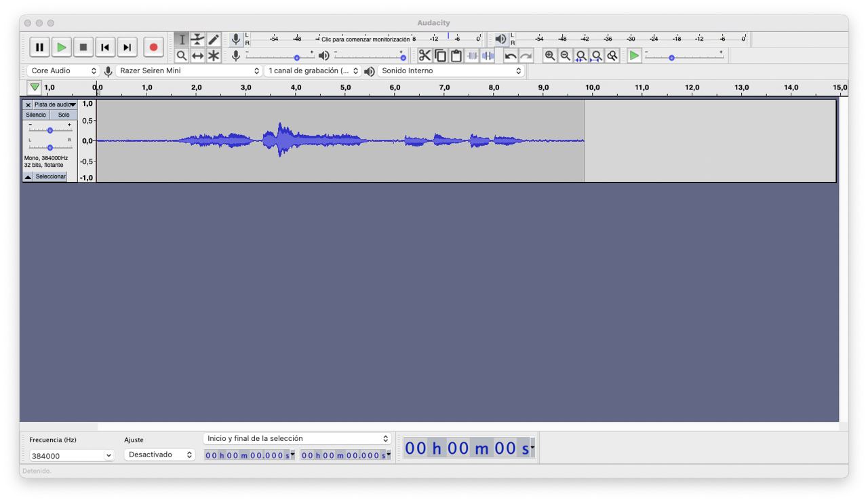Screen dimensions: 868x502
Task: Toggle the Silencio mute button
Action: click(x=36, y=115)
